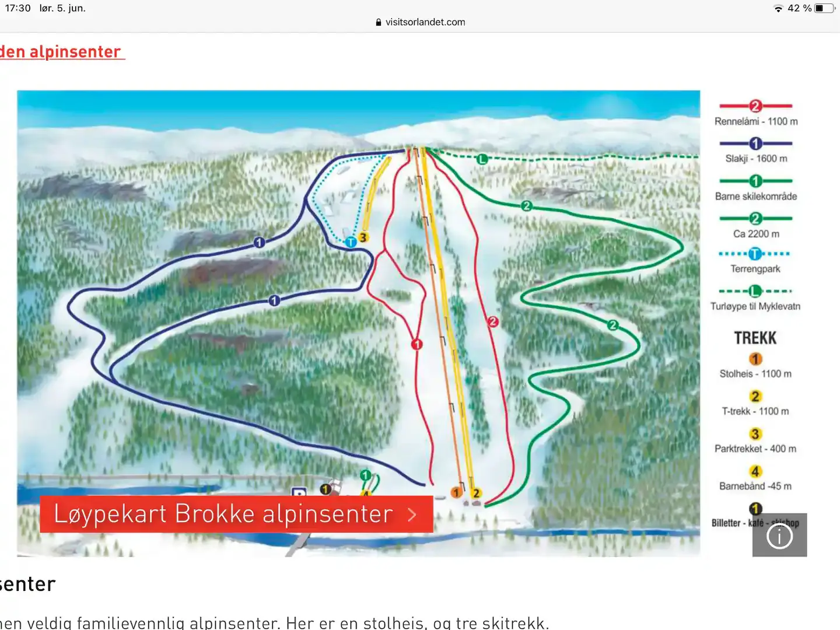Screen dimensions: 840x630
Task: Click the lower green run 2 marker on the map
Action: (x=612, y=325)
